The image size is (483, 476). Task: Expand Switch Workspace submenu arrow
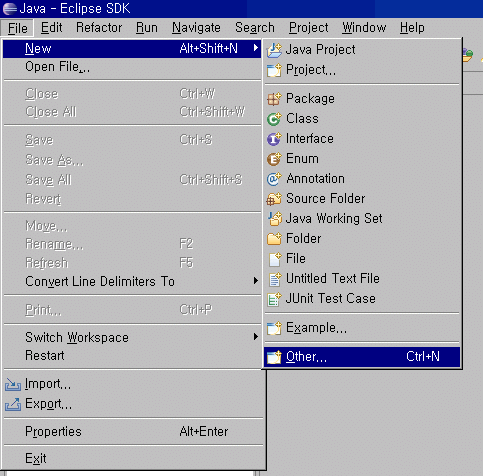click(256, 337)
